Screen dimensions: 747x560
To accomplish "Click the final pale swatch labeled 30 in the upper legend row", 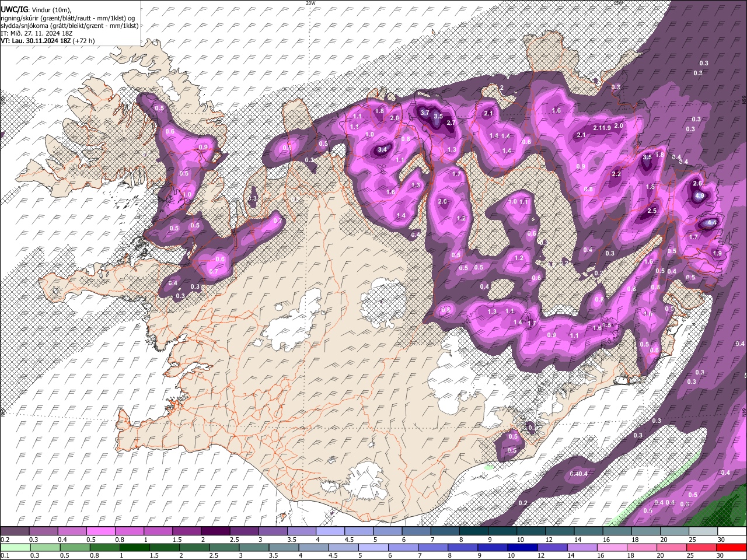I will pyautogui.click(x=732, y=531).
